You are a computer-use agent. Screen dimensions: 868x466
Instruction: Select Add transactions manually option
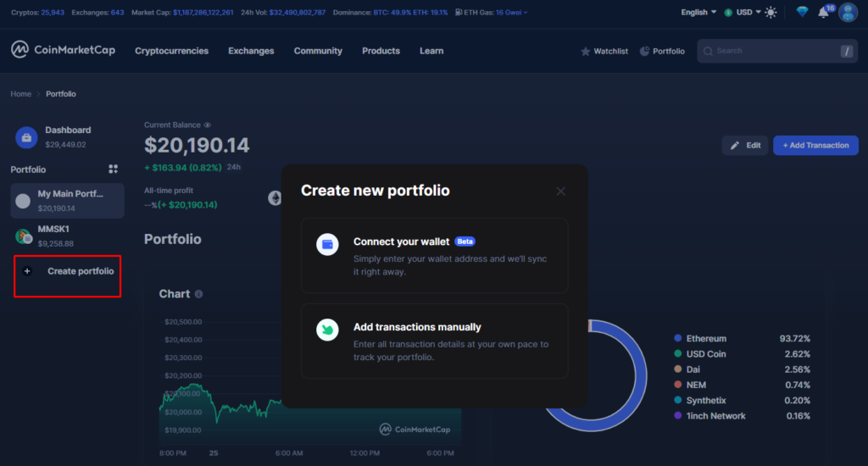coord(435,341)
